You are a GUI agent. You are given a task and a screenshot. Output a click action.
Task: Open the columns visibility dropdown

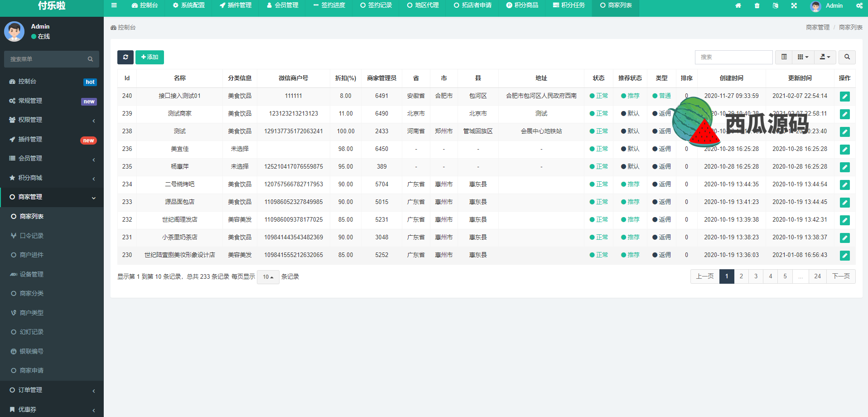pyautogui.click(x=803, y=57)
